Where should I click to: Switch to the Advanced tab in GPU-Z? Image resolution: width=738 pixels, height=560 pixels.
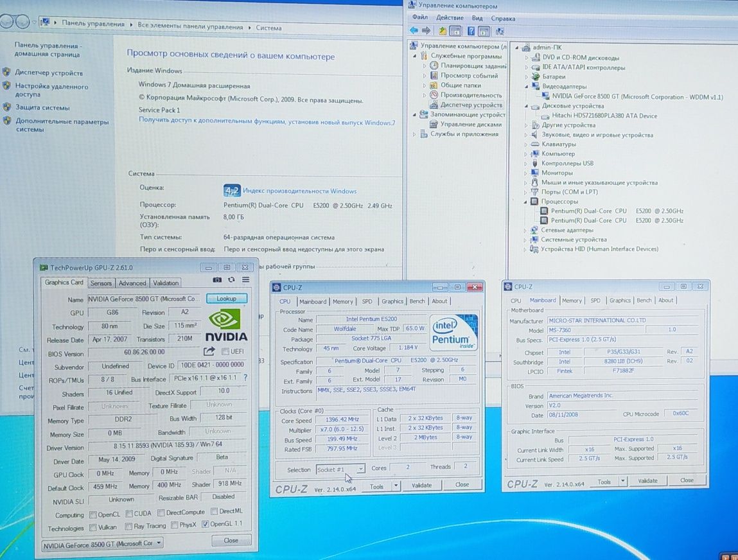click(x=132, y=283)
